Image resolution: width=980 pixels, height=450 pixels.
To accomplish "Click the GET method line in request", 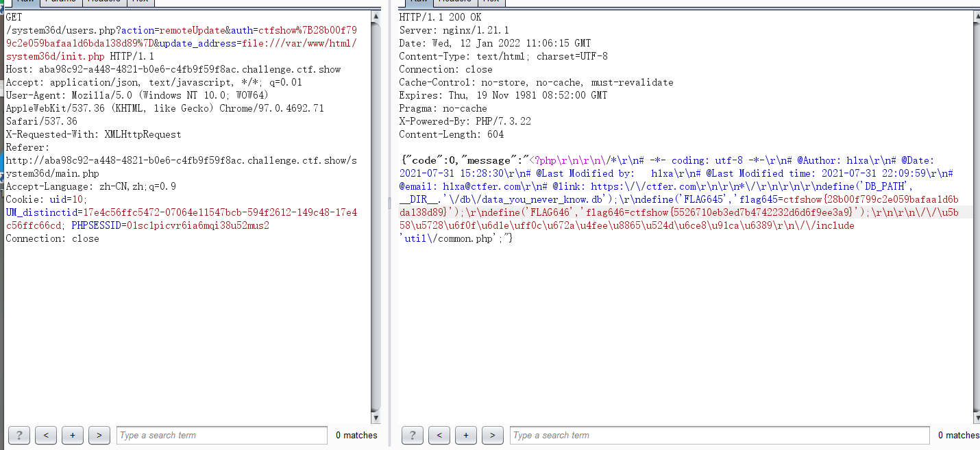I will click(14, 17).
